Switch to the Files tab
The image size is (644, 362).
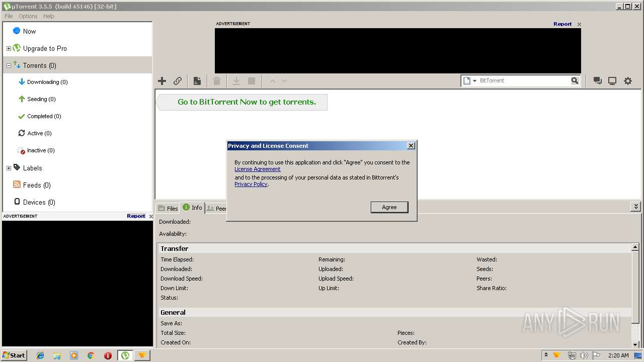pyautogui.click(x=168, y=208)
